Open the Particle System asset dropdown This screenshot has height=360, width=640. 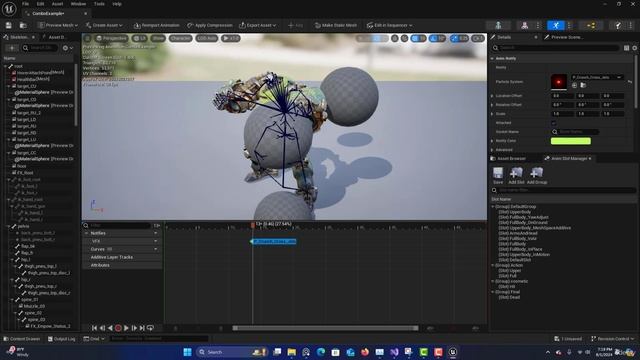point(597,77)
